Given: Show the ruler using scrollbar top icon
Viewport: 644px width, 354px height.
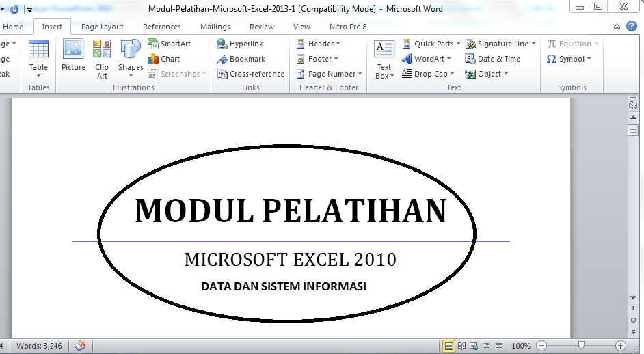Looking at the screenshot, I should point(633,105).
